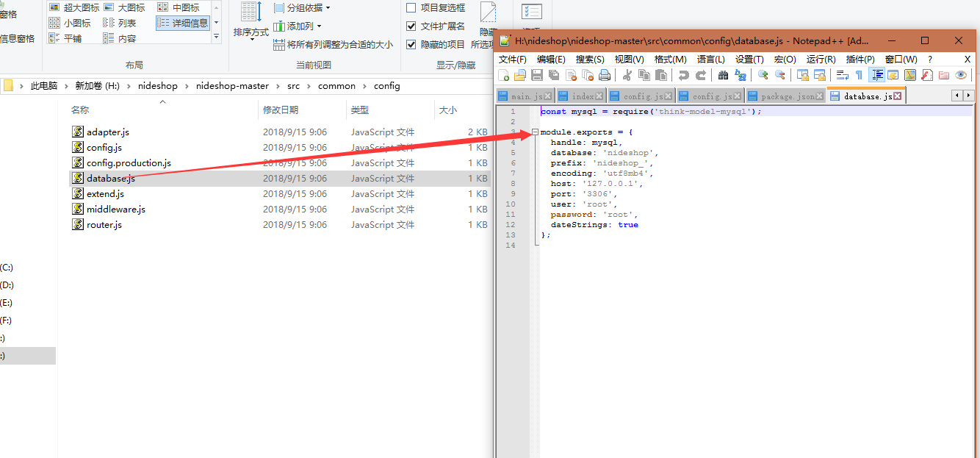Click common in the address bar path
The width and height of the screenshot is (980, 458).
click(x=336, y=86)
